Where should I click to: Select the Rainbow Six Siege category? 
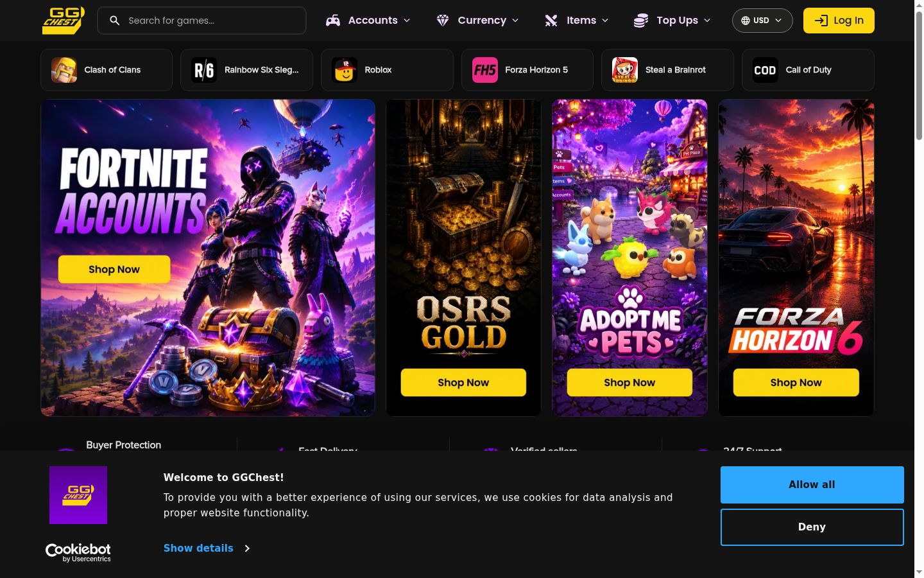click(246, 70)
